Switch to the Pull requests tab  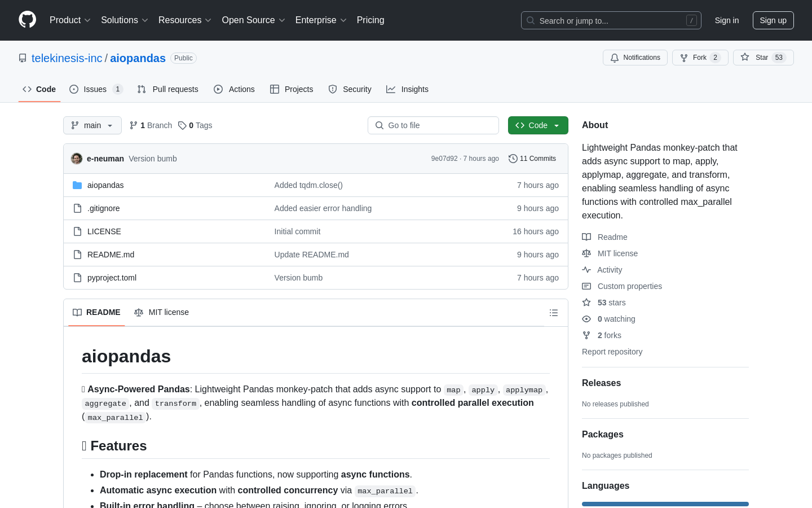[x=168, y=89]
